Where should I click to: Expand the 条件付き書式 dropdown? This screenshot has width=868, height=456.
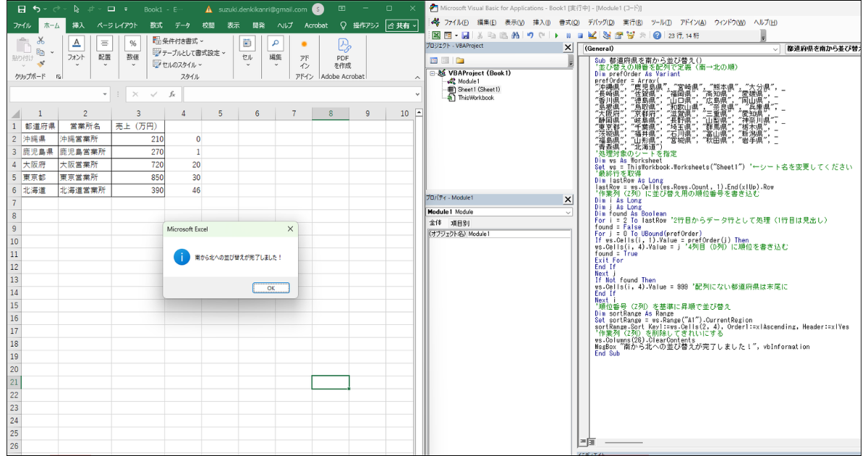click(201, 41)
